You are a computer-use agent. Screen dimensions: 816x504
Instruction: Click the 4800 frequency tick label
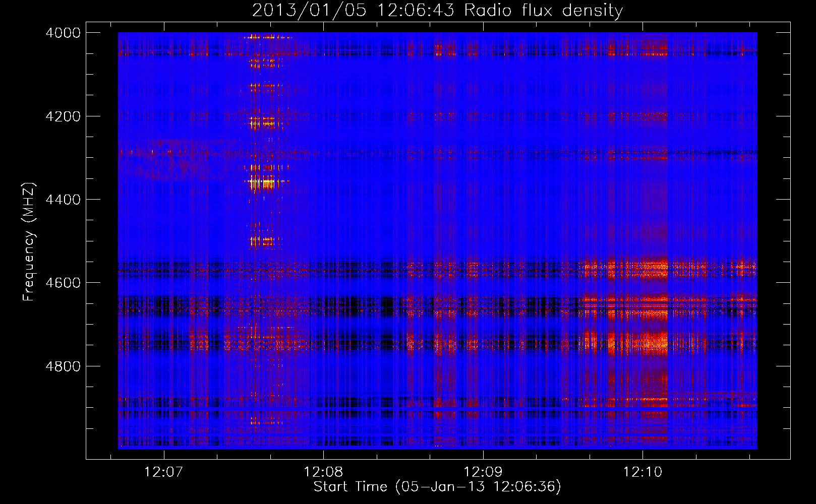63,366
